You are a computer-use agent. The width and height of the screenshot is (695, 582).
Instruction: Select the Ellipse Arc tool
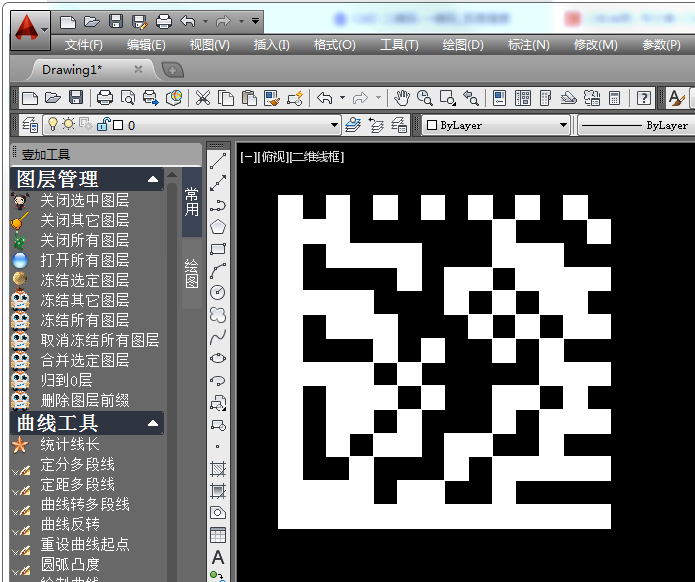coord(218,381)
